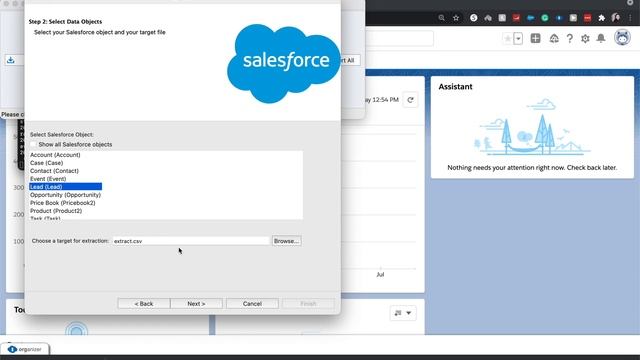Click the download icon in Data Loader window
This screenshot has width=640, height=360.
[11, 60]
